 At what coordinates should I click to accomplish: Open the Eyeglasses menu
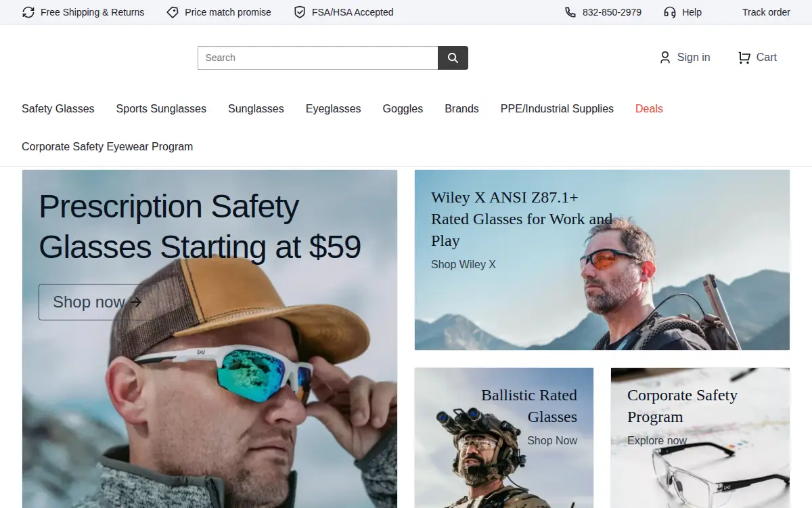click(x=333, y=108)
